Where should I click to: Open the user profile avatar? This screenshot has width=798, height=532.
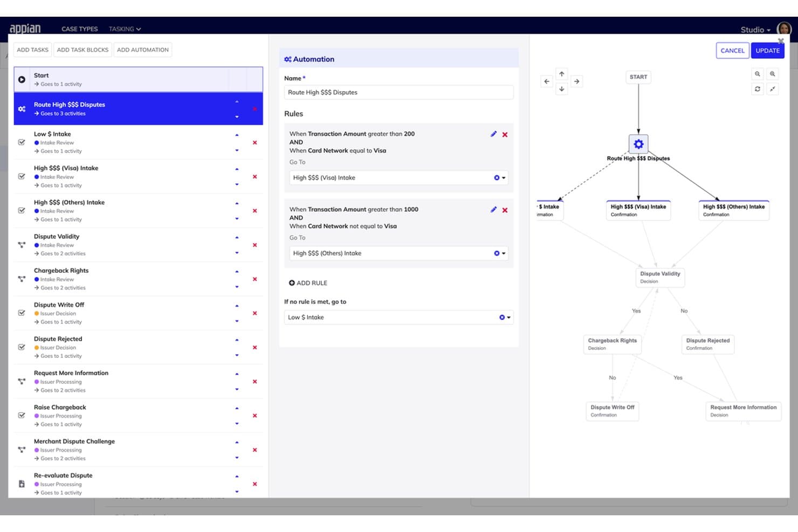(783, 29)
